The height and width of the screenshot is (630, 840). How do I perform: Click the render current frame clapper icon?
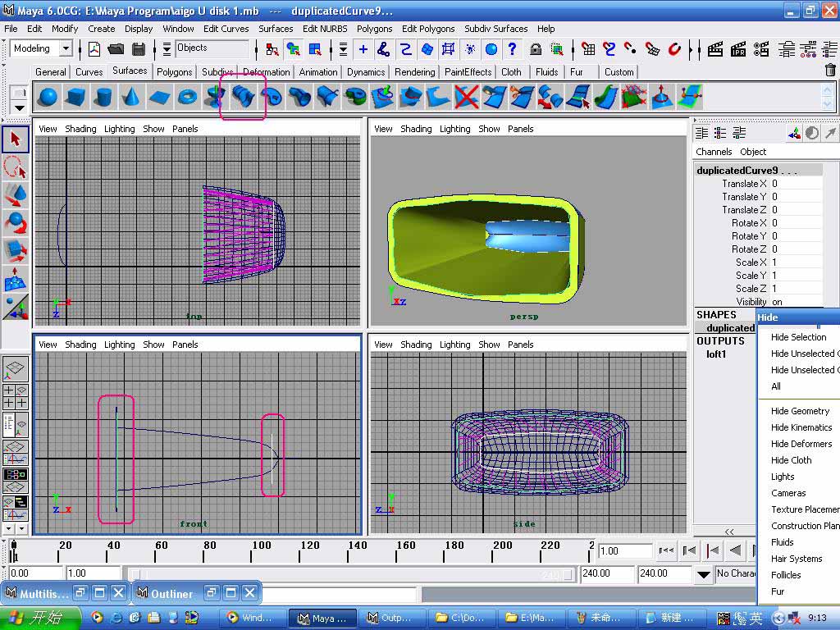point(715,49)
